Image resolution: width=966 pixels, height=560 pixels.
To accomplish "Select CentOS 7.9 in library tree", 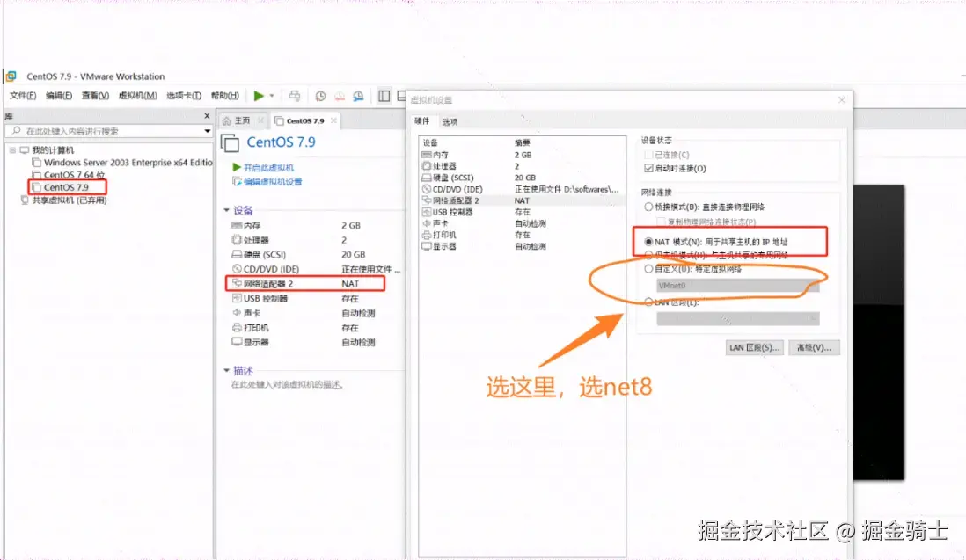I will click(61, 187).
